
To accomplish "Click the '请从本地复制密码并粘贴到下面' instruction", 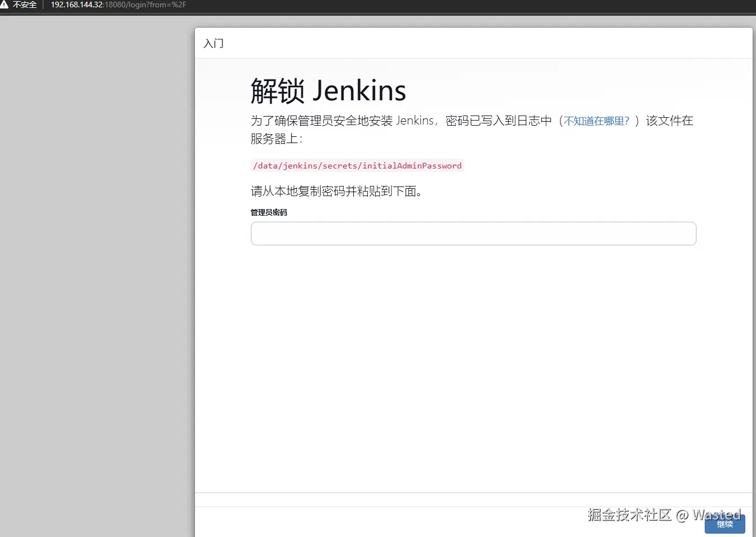I will (x=336, y=191).
